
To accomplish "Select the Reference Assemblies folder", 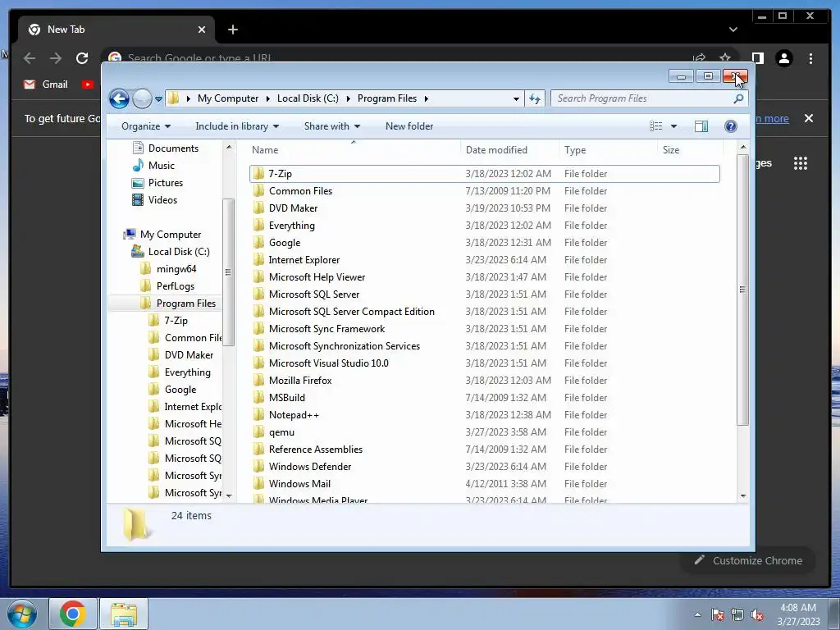I will [x=484, y=449].
